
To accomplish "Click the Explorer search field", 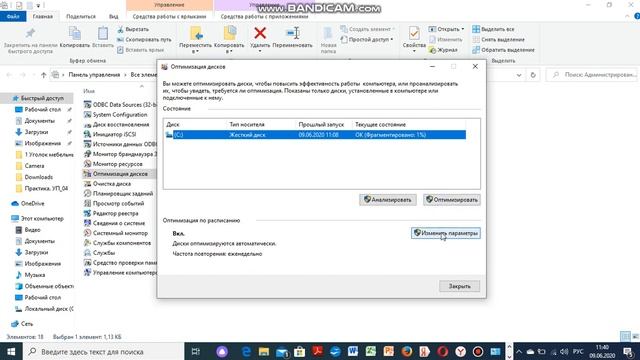I will tap(592, 75).
